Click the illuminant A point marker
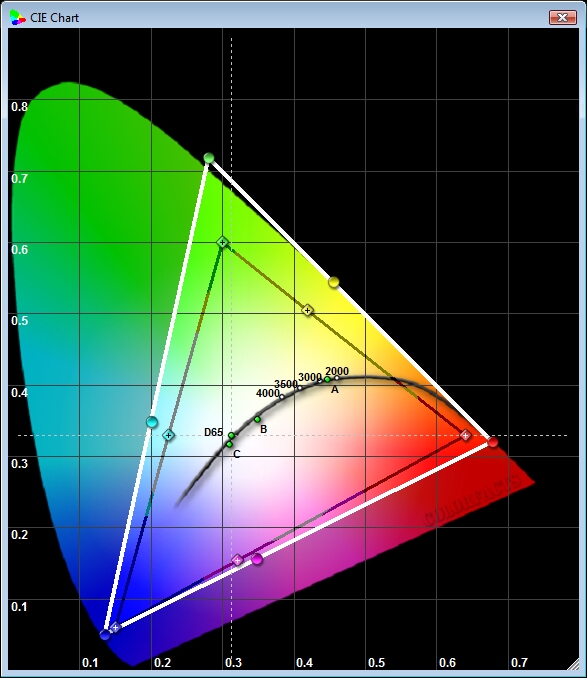The width and height of the screenshot is (587, 678). click(327, 380)
